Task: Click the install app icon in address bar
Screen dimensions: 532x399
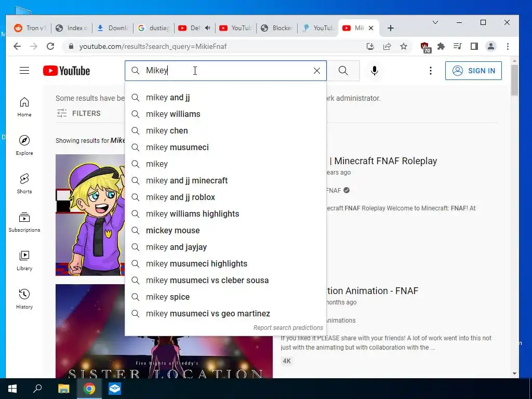Action: click(x=370, y=46)
